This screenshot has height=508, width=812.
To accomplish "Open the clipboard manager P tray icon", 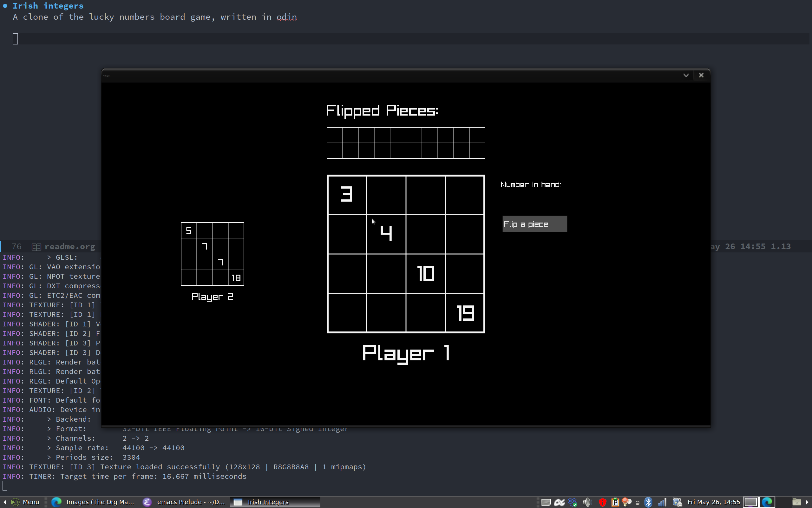I will click(x=615, y=502).
